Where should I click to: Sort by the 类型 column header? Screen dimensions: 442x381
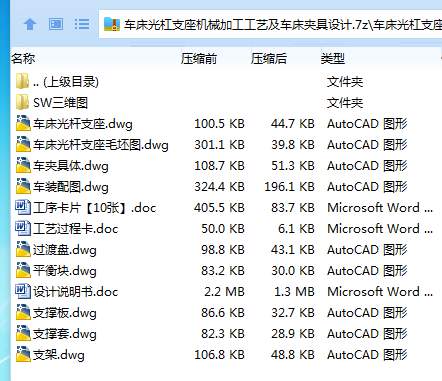click(x=333, y=59)
